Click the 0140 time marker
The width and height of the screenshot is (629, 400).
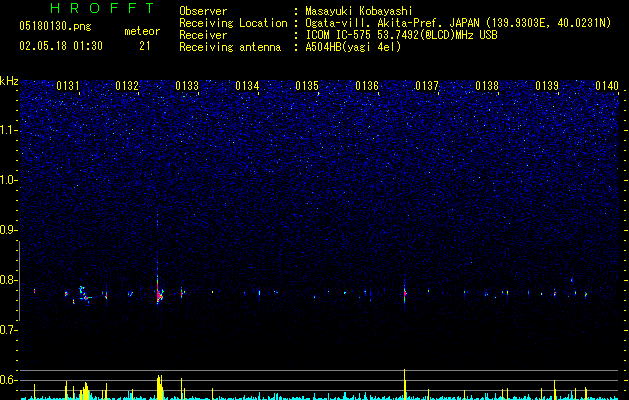point(607,86)
